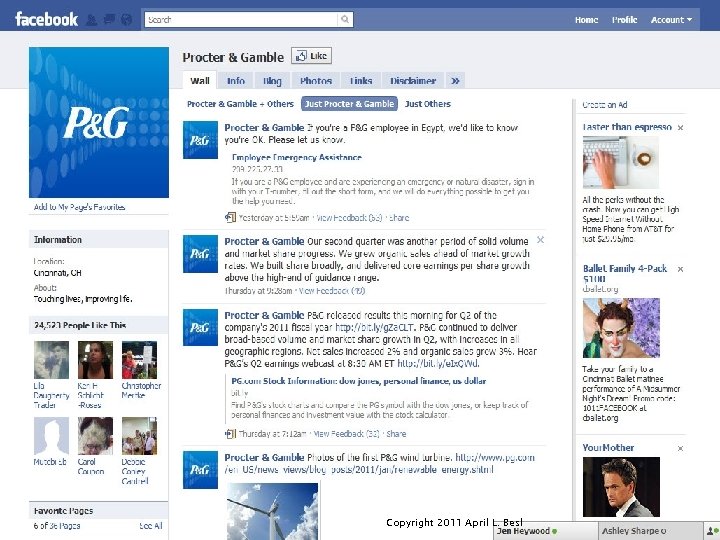Share the Q2 results post
Image resolution: width=720 pixels, height=540 pixels.
click(x=396, y=433)
